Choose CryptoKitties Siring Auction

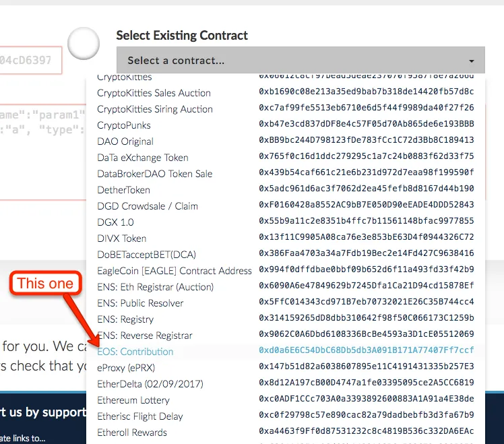click(154, 109)
